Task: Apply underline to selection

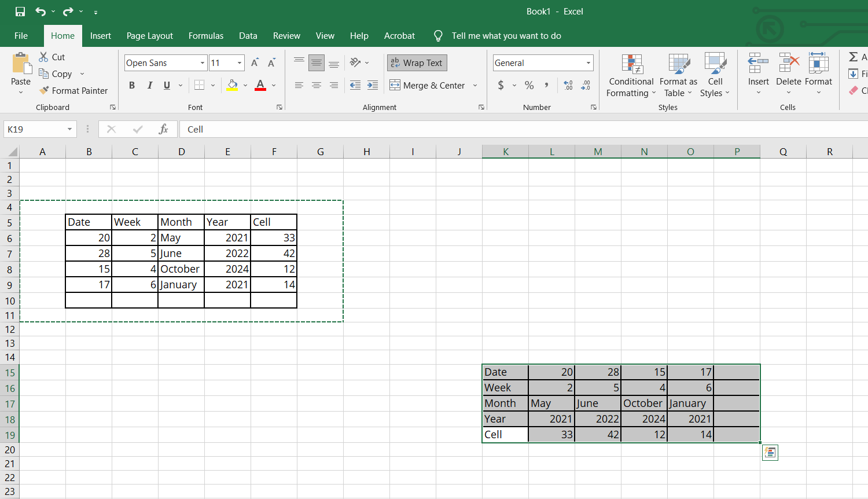Action: pyautogui.click(x=167, y=85)
